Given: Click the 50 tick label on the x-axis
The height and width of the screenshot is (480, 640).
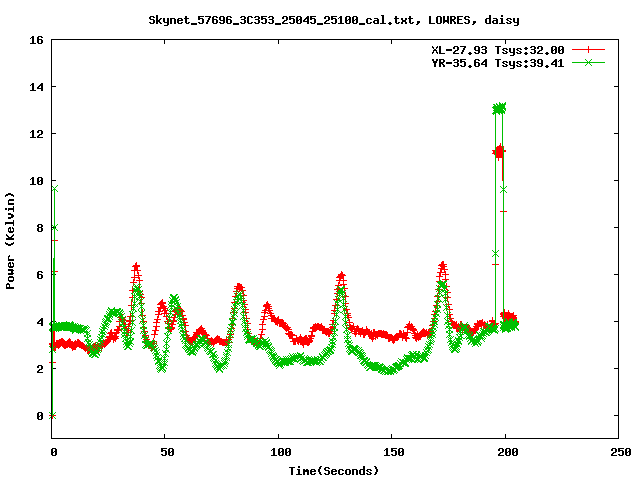Looking at the screenshot, I should [165, 453].
